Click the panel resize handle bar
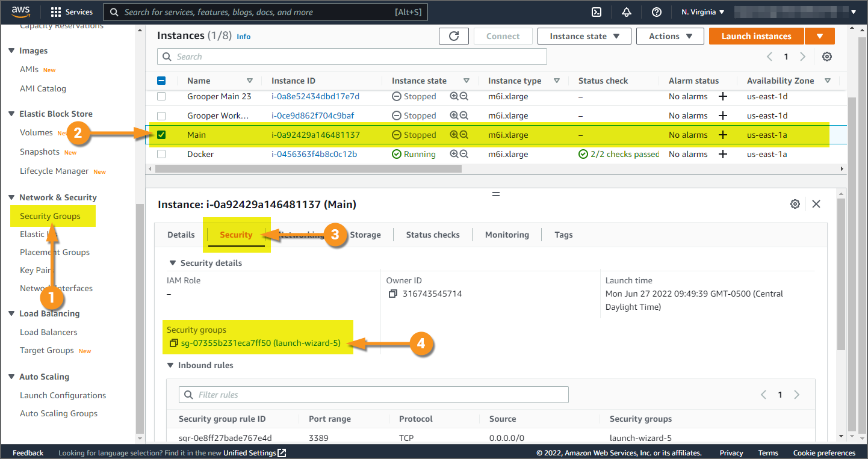The image size is (868, 459). 496,194
